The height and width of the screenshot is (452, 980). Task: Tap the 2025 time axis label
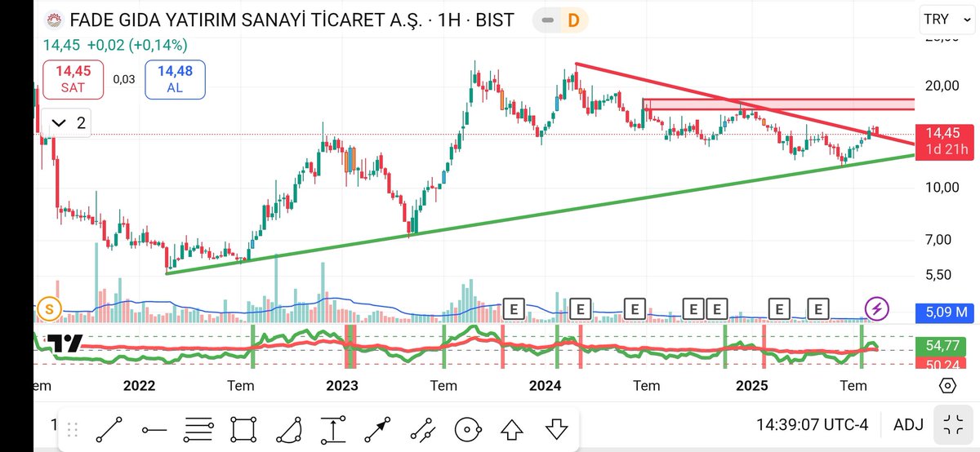pos(751,385)
